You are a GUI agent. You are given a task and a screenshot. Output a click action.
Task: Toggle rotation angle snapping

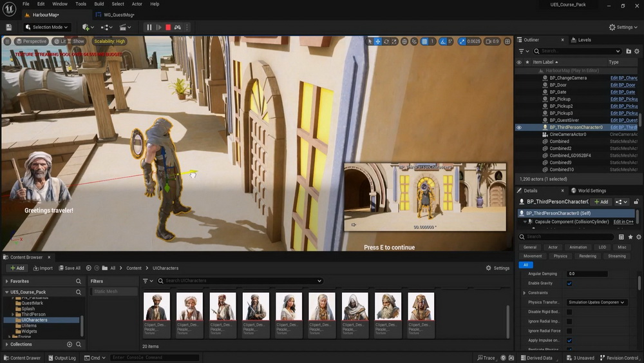pyautogui.click(x=443, y=41)
